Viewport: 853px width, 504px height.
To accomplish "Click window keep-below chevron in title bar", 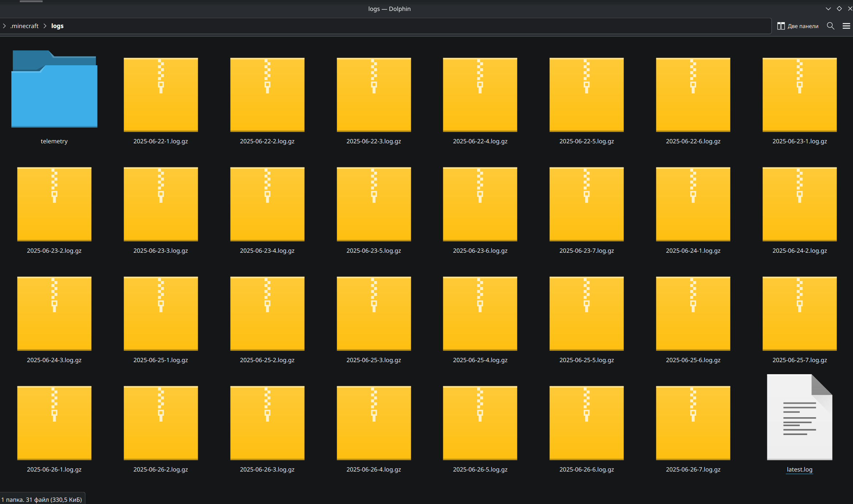I will pyautogui.click(x=828, y=9).
